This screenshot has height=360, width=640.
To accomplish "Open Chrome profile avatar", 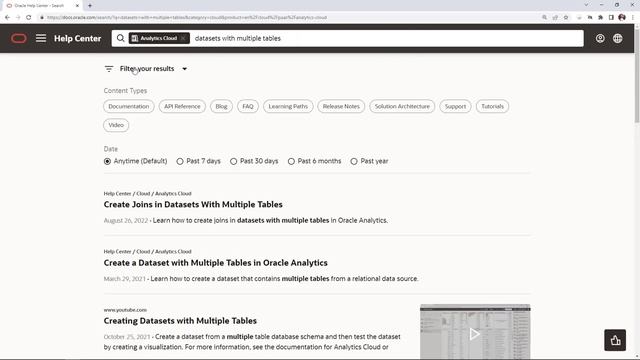I will coord(622,18).
